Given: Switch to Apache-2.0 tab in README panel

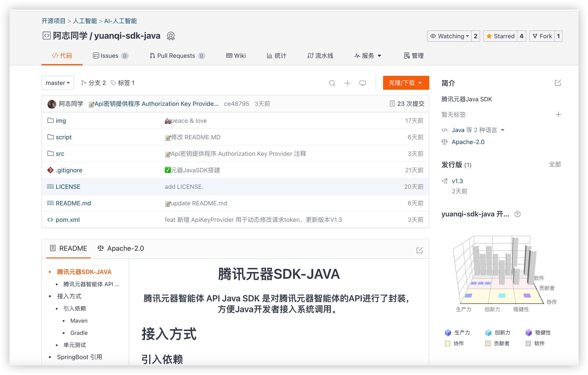Looking at the screenshot, I should (x=121, y=248).
